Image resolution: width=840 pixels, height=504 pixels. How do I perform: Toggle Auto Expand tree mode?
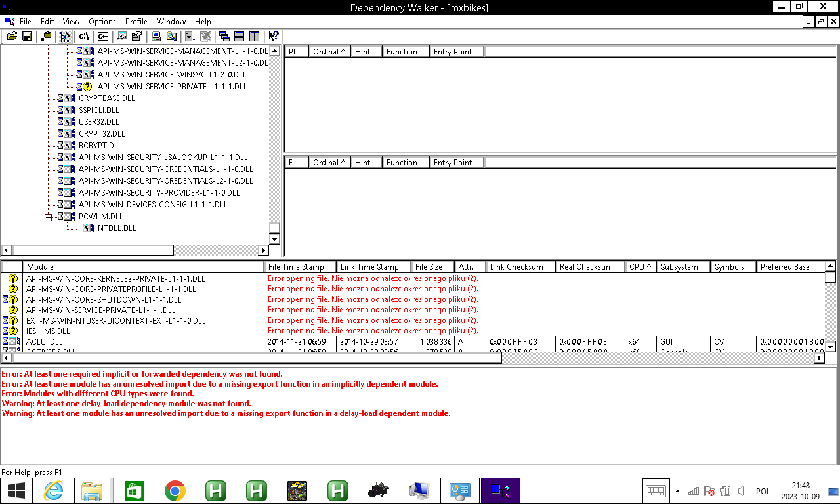click(65, 36)
